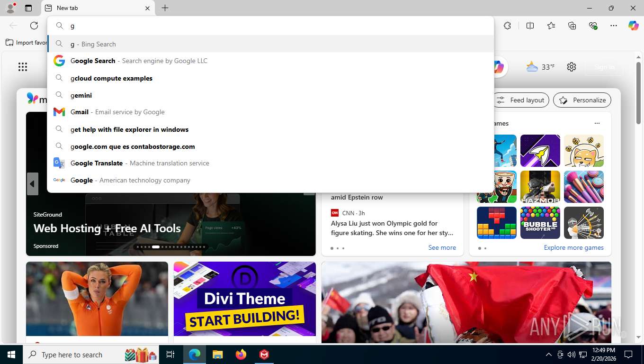
Task: Open Task View on the taskbar
Action: coord(170,355)
